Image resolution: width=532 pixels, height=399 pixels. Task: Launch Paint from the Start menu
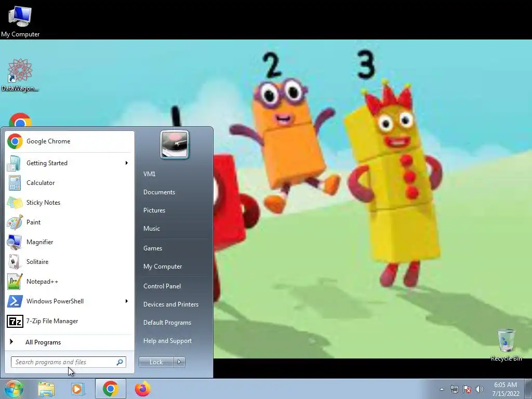pyautogui.click(x=69, y=222)
